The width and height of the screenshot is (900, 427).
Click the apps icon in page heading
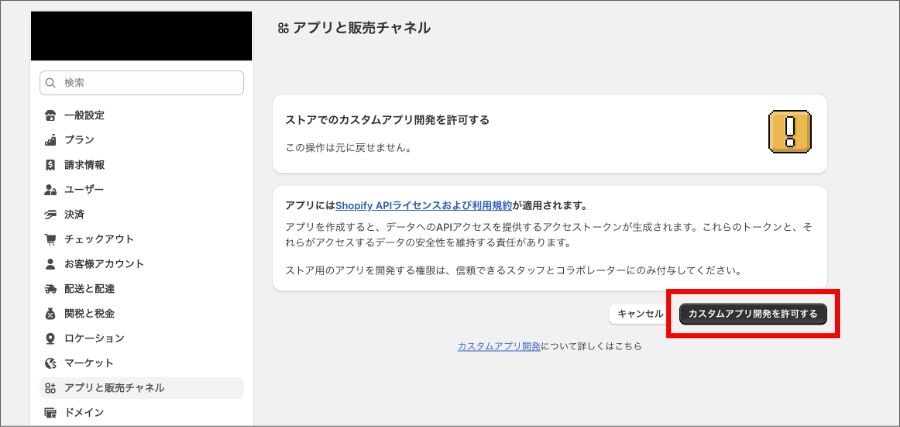tap(282, 28)
